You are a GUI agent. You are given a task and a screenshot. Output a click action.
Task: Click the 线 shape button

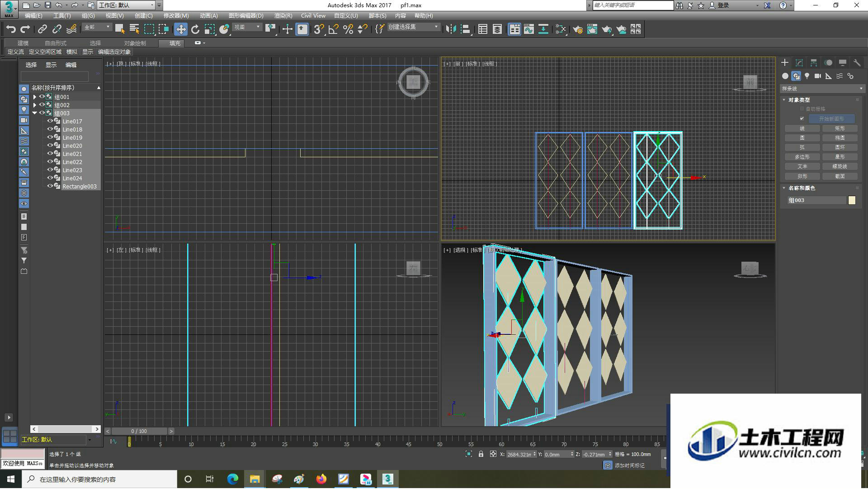pos(802,128)
